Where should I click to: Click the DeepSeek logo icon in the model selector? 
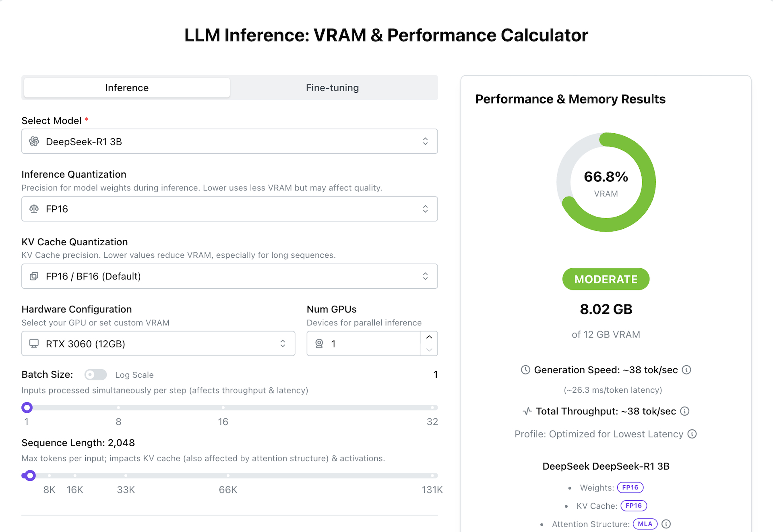34,141
